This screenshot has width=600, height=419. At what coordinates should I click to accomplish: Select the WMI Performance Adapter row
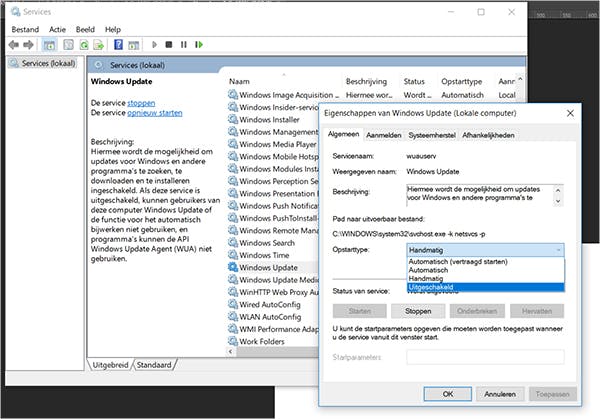coord(273,329)
